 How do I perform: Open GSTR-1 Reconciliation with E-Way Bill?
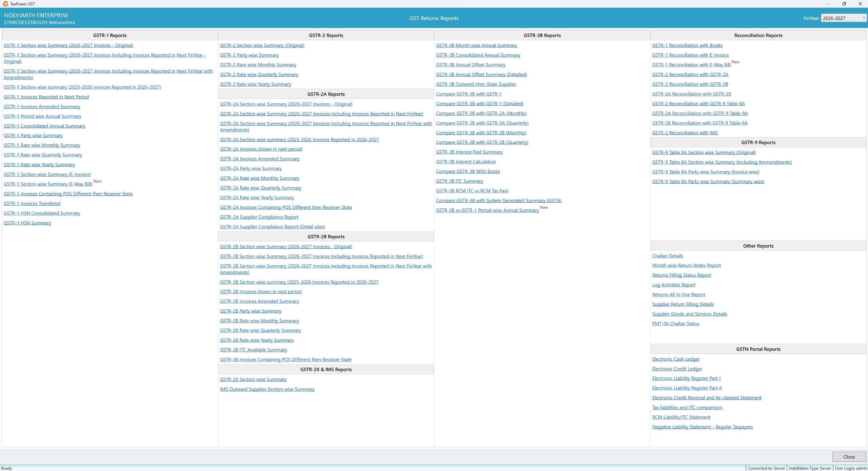pyautogui.click(x=691, y=65)
